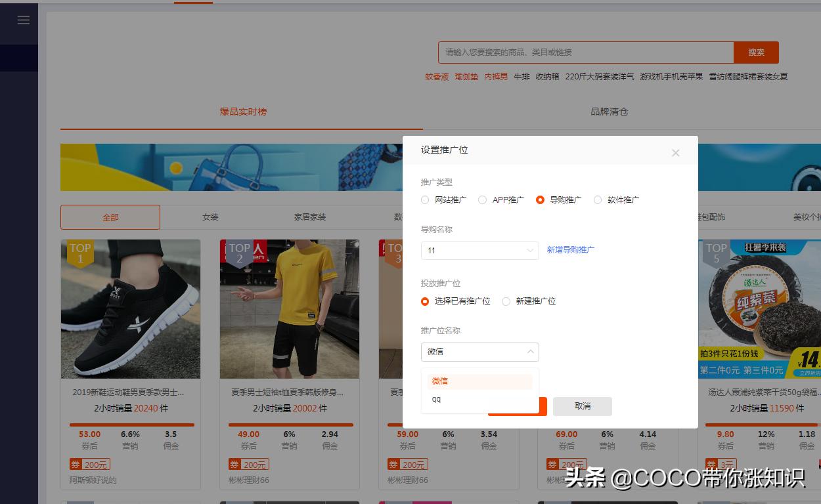Switch to the 品牌清仓 tab
This screenshot has width=821, height=504.
click(x=610, y=112)
